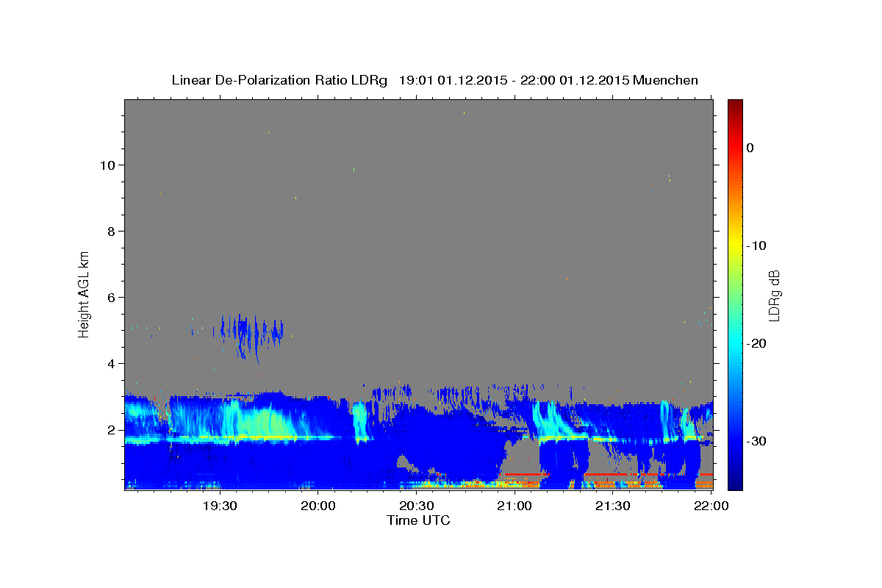Click the colorbar value -10
Viewport: 882px width, 588px height.
756,245
